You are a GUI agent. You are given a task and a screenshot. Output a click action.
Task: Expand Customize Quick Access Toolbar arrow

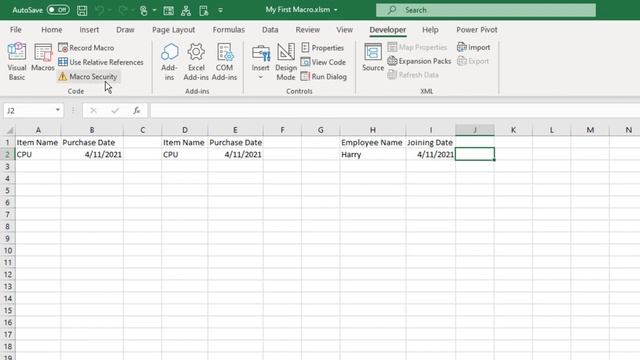pos(220,10)
